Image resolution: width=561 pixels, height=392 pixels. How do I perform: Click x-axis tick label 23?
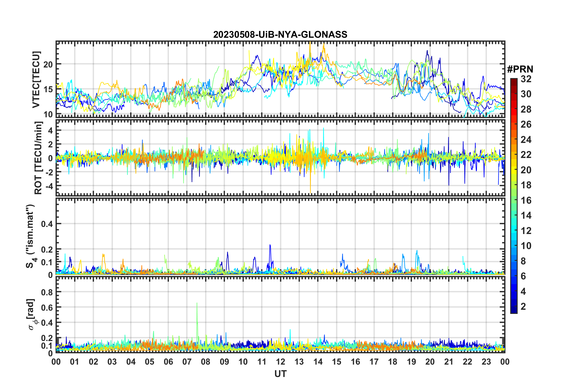pos(486,362)
